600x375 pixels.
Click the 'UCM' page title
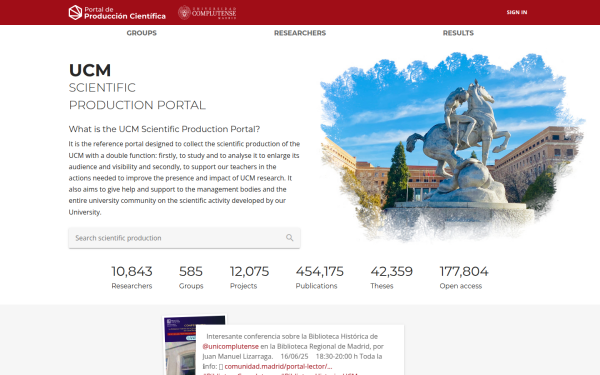(90, 70)
